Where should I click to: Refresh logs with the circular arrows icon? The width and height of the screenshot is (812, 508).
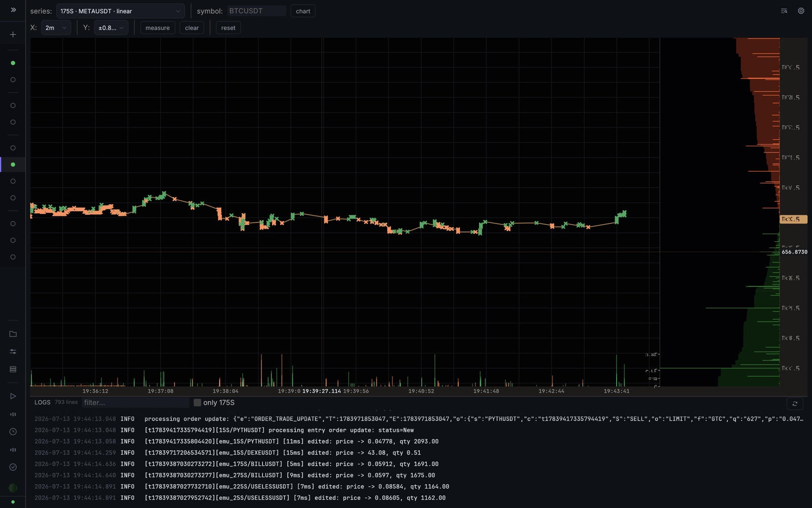pos(795,403)
